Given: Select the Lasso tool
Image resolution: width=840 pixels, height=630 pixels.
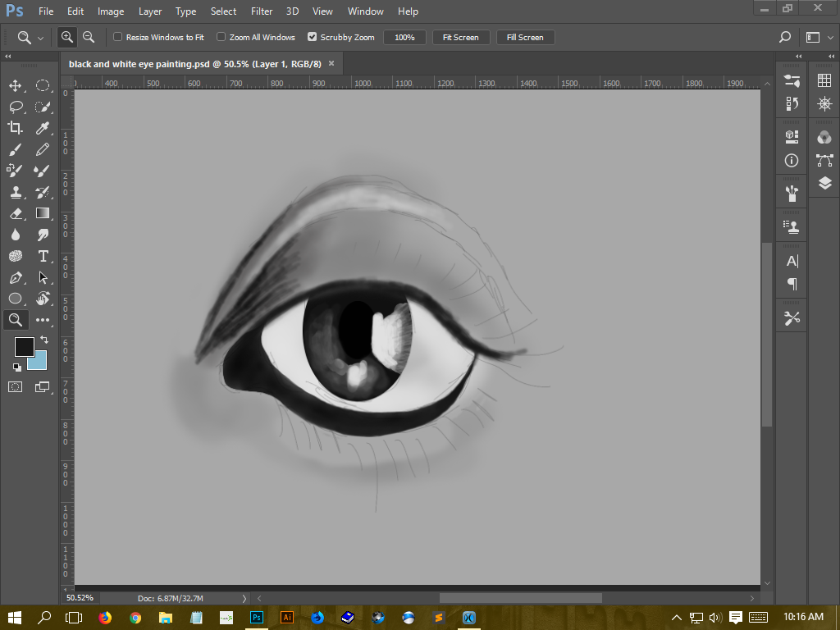Looking at the screenshot, I should (x=16, y=106).
